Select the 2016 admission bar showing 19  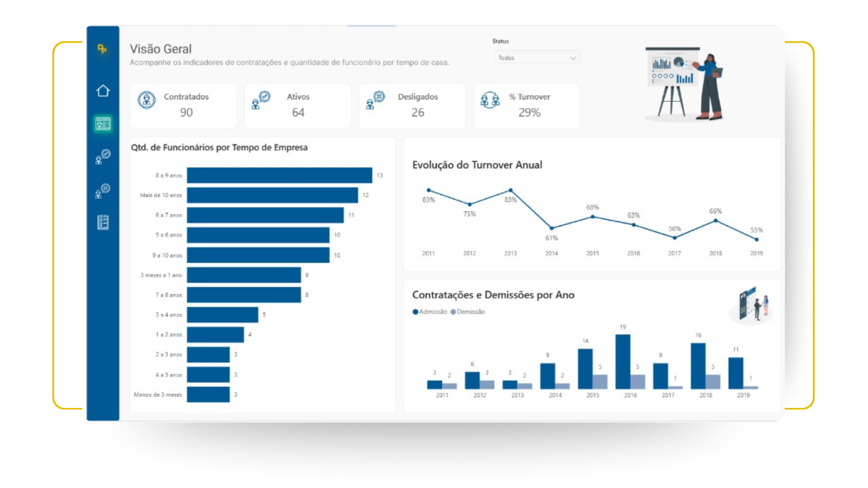623,362
